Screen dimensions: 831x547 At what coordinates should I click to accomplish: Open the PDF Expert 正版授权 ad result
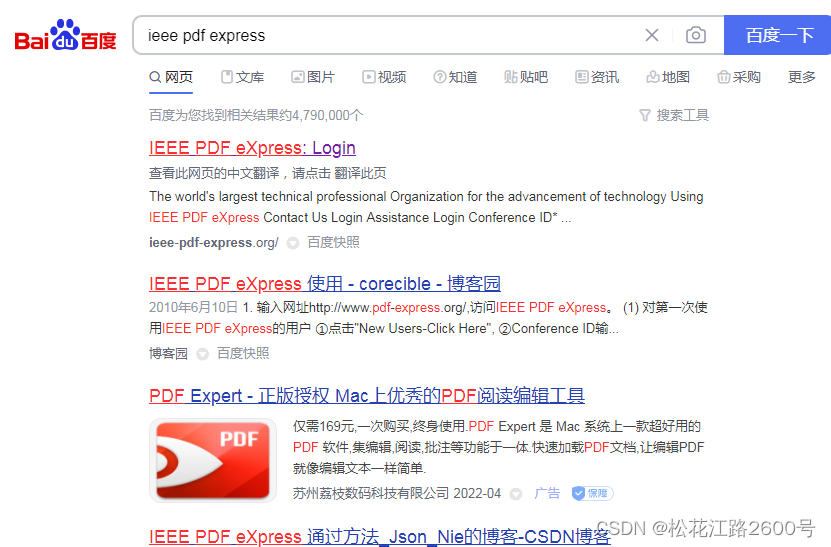click(x=367, y=395)
